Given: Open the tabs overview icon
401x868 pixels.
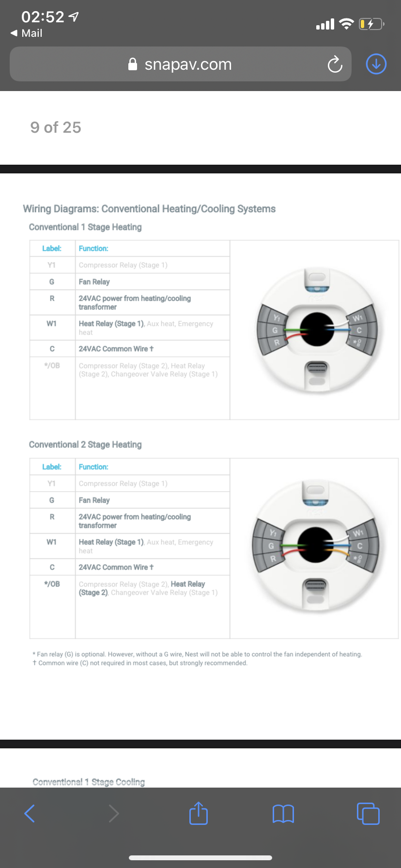Looking at the screenshot, I should 368,813.
